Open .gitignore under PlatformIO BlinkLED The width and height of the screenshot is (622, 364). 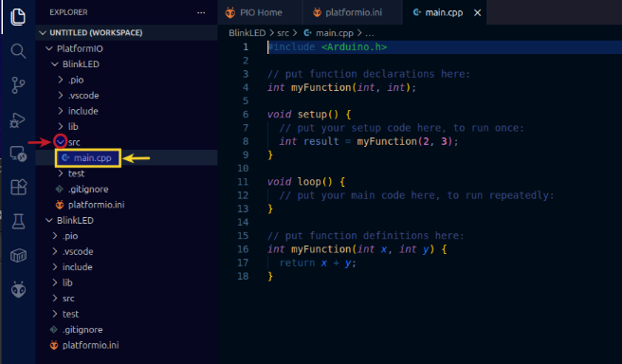pos(126,190)
